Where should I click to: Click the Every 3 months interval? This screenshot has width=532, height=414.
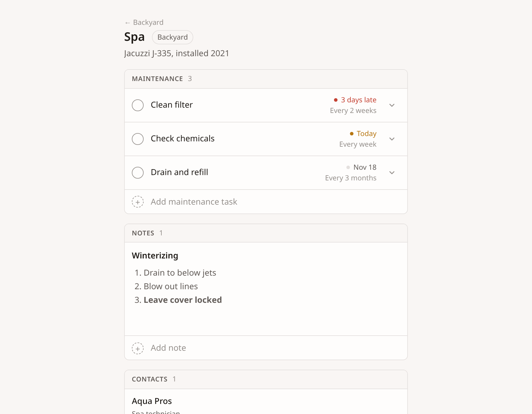point(351,178)
